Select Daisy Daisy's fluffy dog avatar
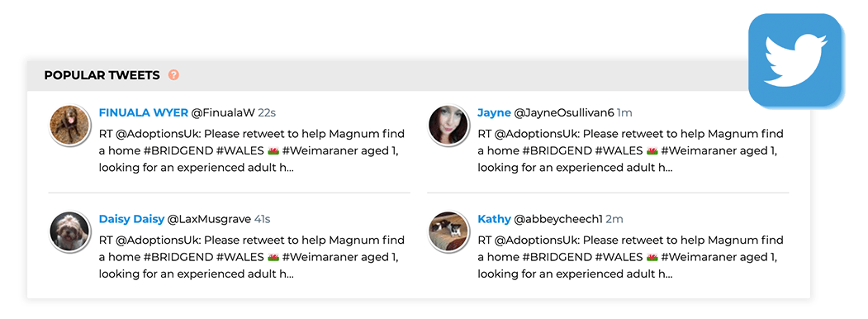 [69, 231]
